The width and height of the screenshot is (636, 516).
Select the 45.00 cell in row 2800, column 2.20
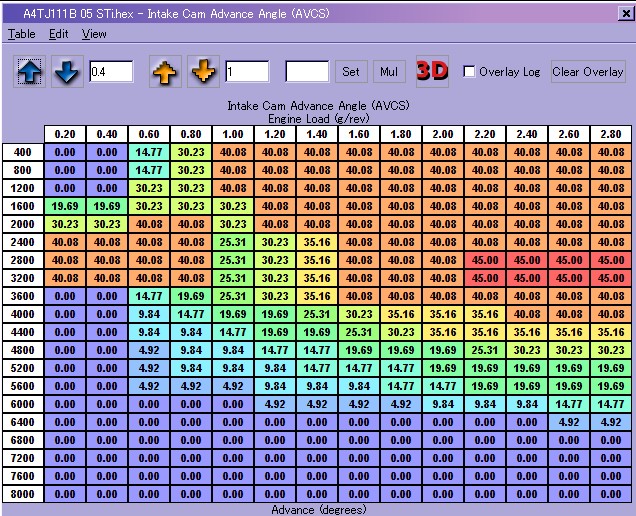tap(485, 260)
